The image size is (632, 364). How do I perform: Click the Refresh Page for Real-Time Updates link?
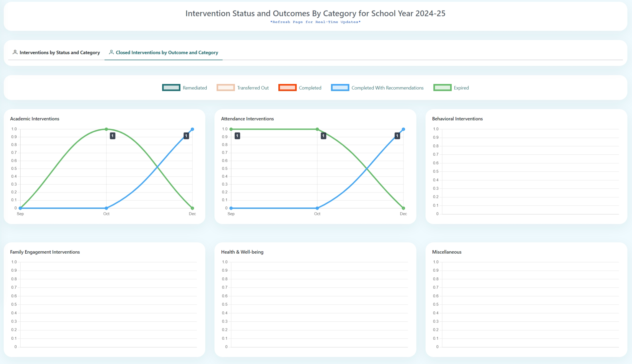[315, 22]
